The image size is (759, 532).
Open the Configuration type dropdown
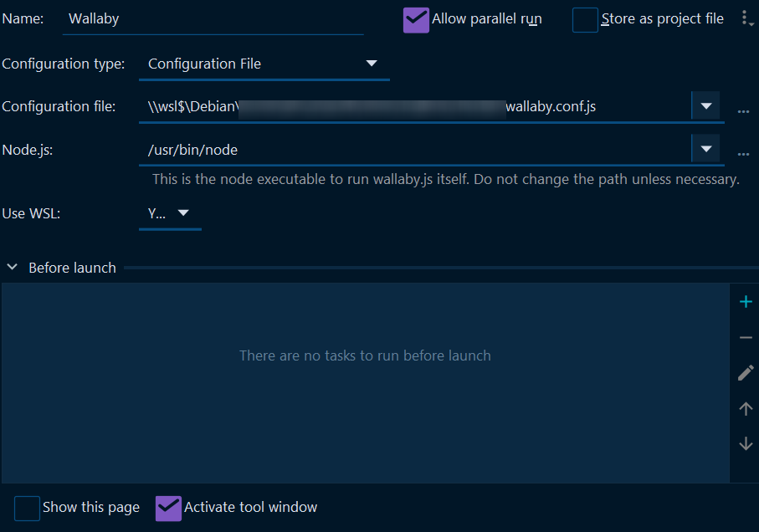(x=372, y=63)
